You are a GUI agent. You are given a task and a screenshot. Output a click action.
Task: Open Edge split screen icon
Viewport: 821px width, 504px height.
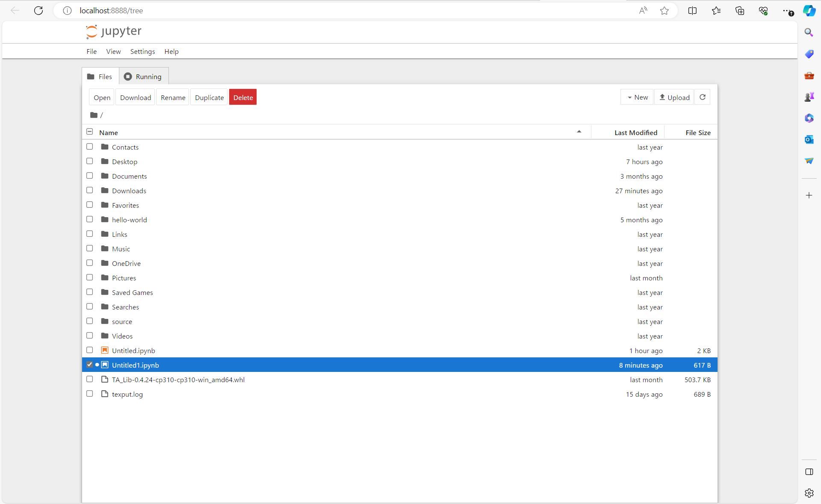tap(692, 11)
